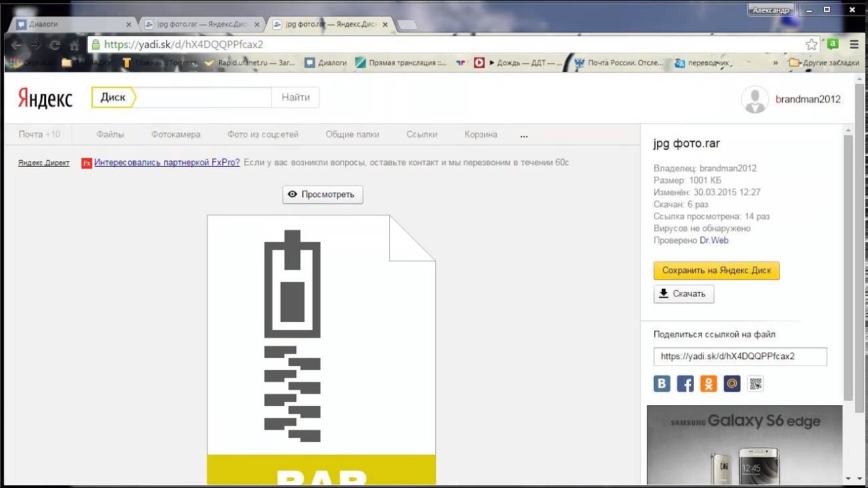Click the file name jpg фото.rar heading
Screen dimensions: 868x488
(686, 144)
